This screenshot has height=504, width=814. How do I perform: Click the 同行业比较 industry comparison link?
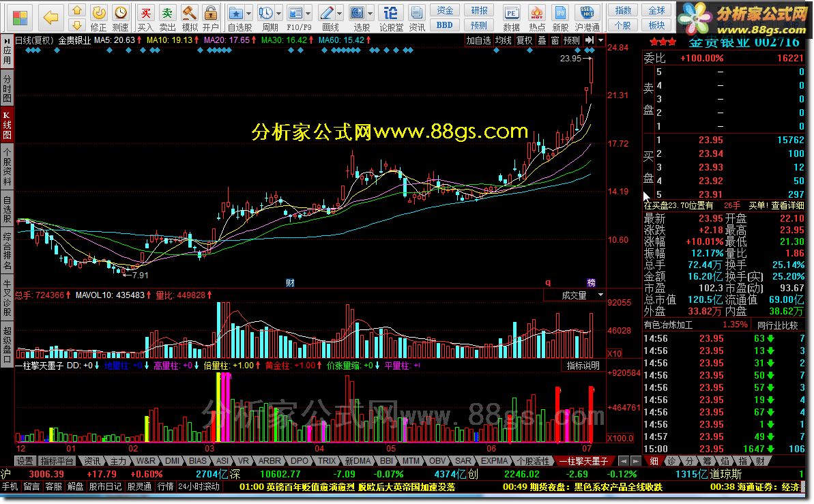pyautogui.click(x=777, y=325)
